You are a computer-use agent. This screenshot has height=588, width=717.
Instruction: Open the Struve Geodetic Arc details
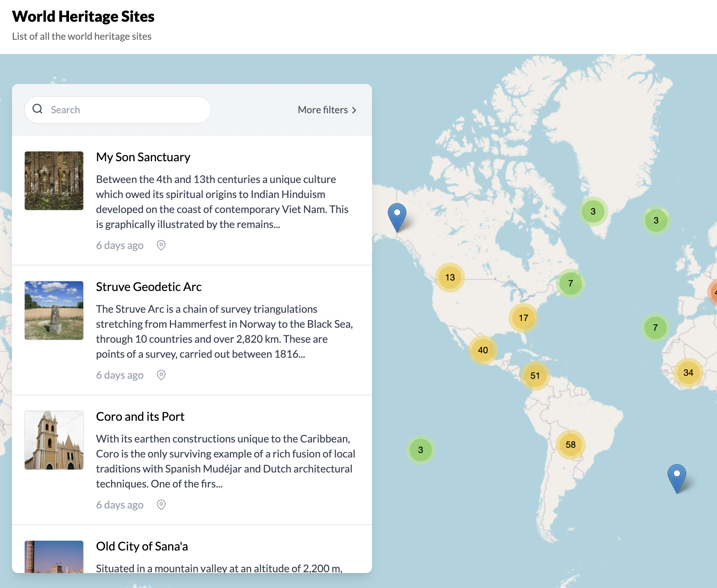tap(149, 286)
